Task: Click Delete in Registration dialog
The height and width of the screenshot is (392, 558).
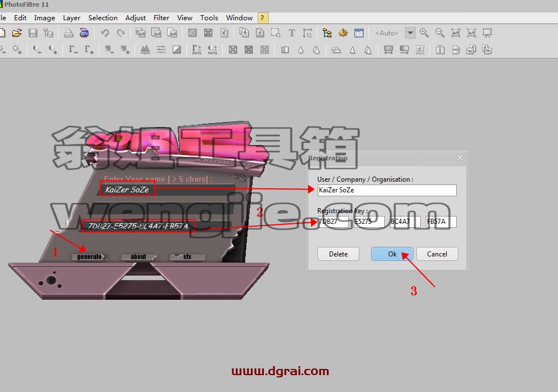Action: point(338,254)
